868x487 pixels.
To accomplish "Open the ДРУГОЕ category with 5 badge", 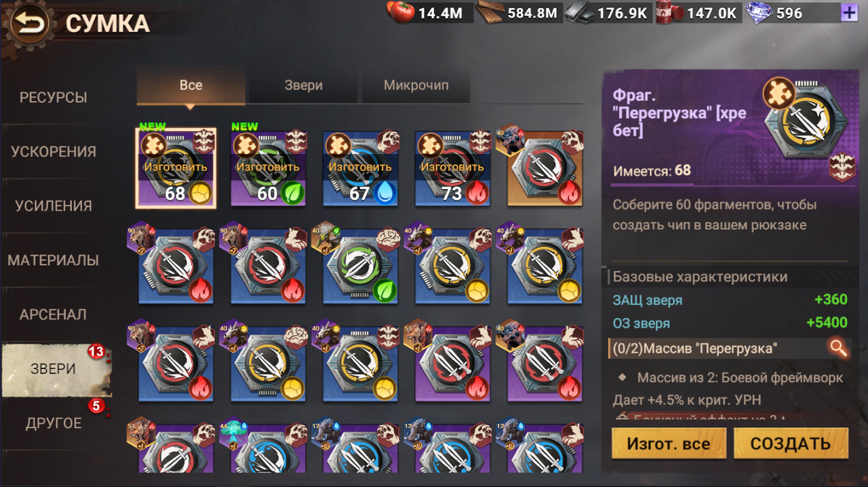I will pos(54,423).
